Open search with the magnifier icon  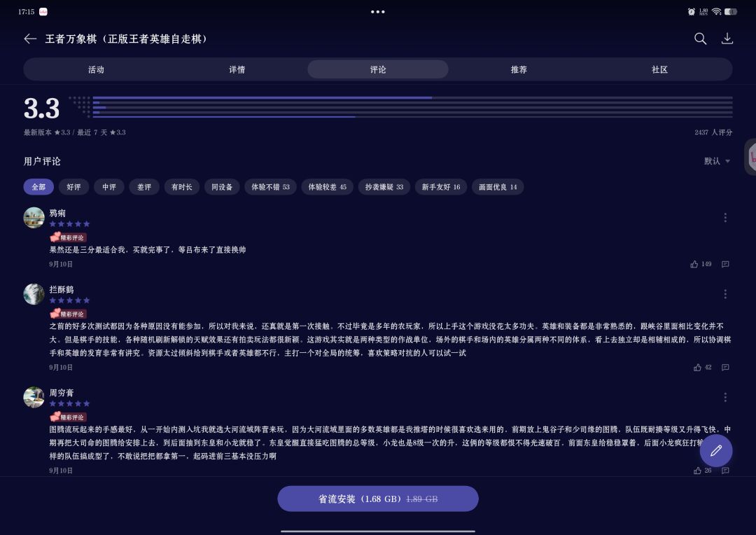700,39
